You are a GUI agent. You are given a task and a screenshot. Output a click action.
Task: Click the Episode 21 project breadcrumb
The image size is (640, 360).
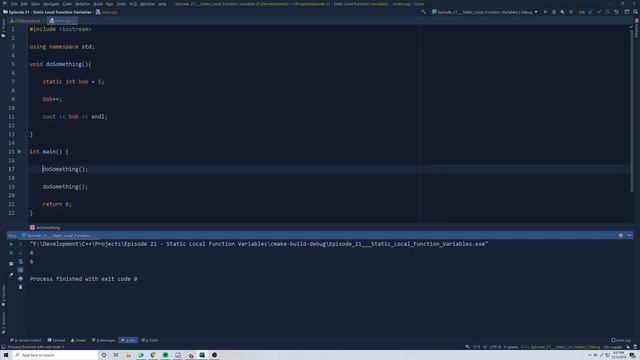coord(47,12)
